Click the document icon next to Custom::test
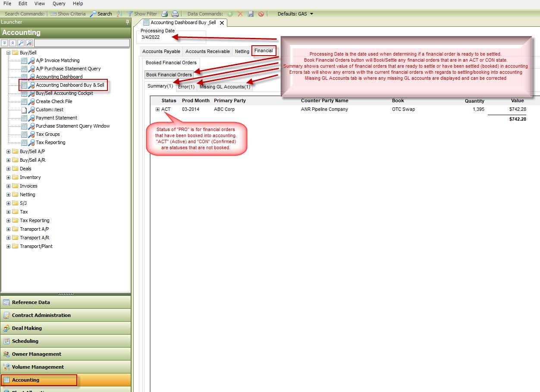Viewport: 540px width, 392px height. pyautogui.click(x=24, y=110)
